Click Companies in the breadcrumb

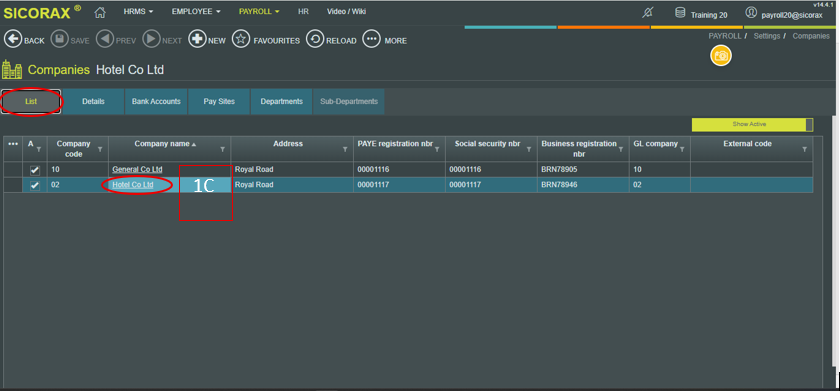pyautogui.click(x=811, y=36)
